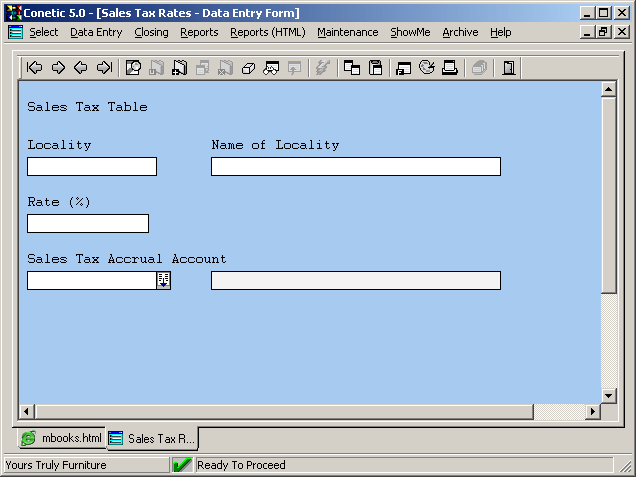Screen dimensions: 636x477
Task: Click the vertical scrollbar down arrow
Action: (608, 395)
